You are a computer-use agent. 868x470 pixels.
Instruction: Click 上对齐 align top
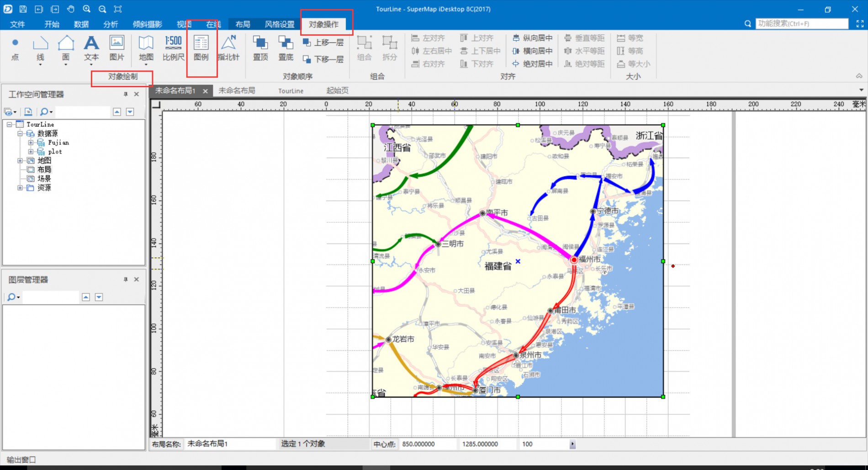[x=477, y=38]
